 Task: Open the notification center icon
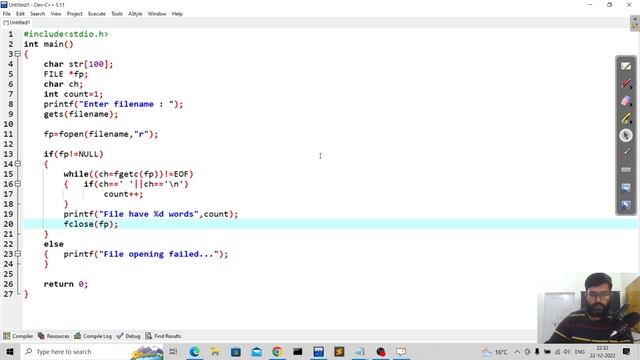pyautogui.click(x=627, y=351)
